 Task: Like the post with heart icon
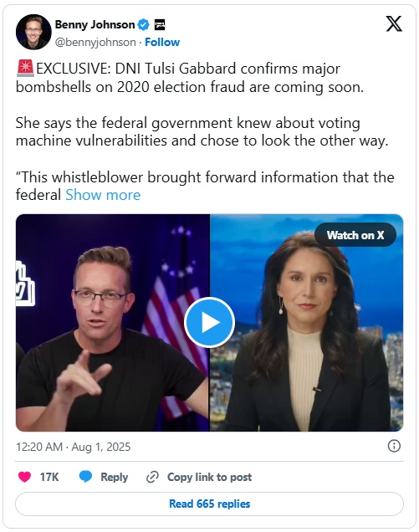pos(24,477)
